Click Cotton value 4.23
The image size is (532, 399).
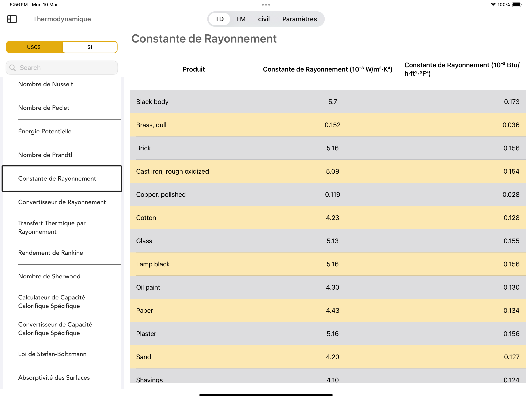coord(333,218)
